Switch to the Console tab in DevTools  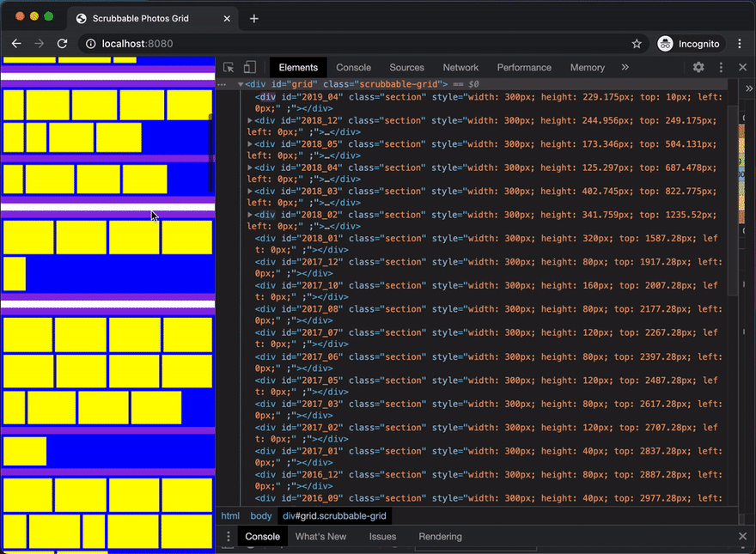point(353,68)
